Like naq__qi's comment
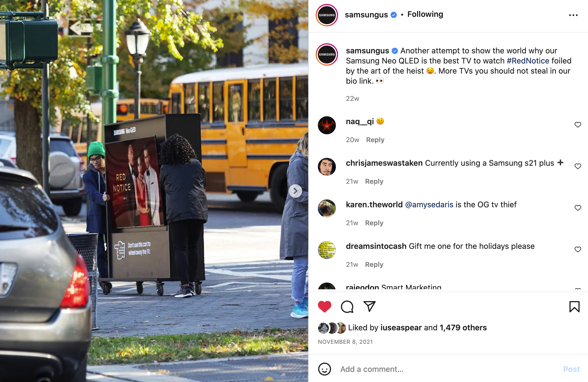The height and width of the screenshot is (382, 588). click(x=578, y=125)
